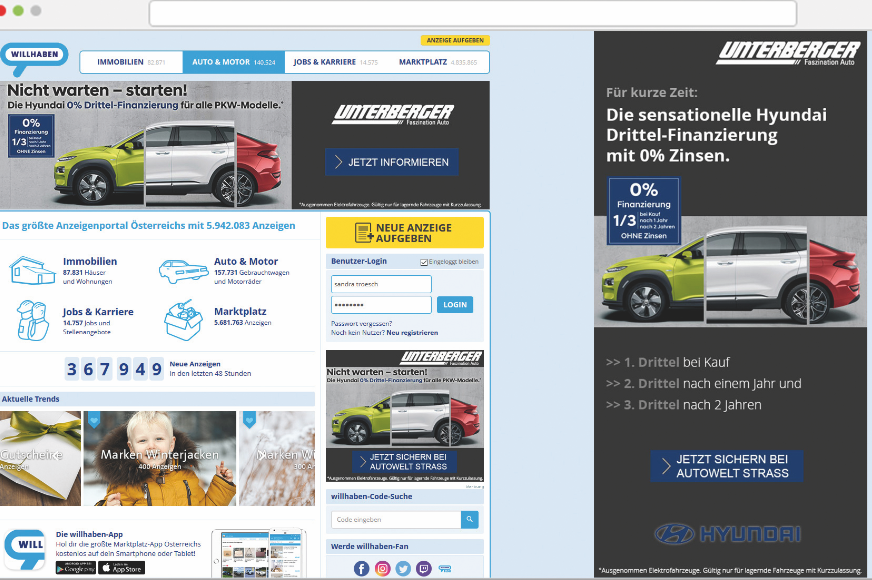872x580 pixels.
Task: Click the Hyundai logo in sidebar ad
Action: (x=727, y=534)
